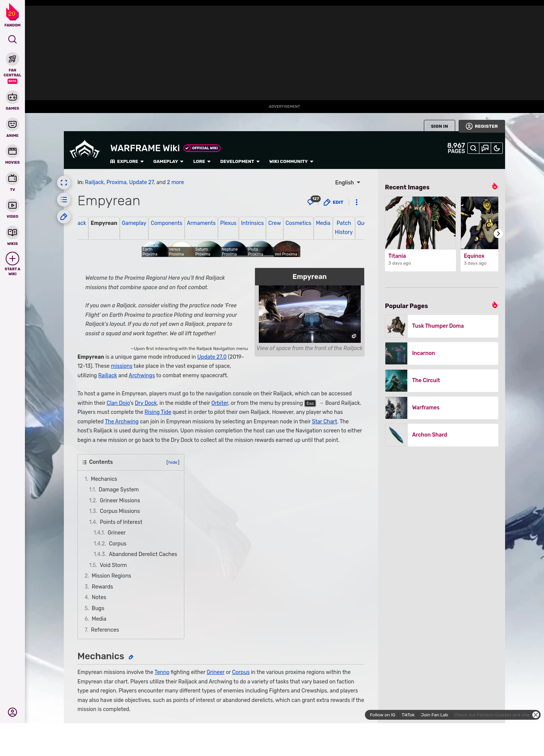This screenshot has width=544, height=756.
Task: Open Fan Central rocket icon
Action: 12,59
